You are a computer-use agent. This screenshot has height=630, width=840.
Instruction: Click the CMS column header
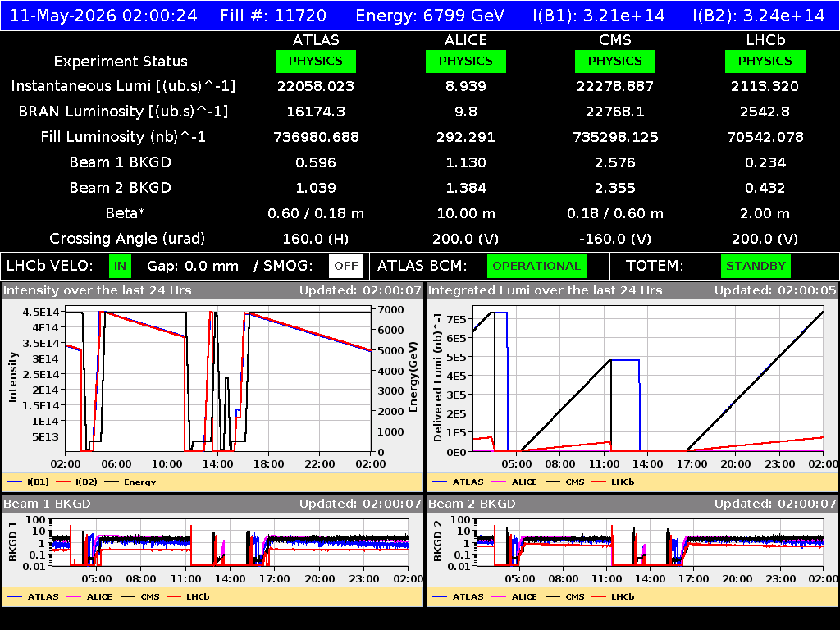point(615,40)
